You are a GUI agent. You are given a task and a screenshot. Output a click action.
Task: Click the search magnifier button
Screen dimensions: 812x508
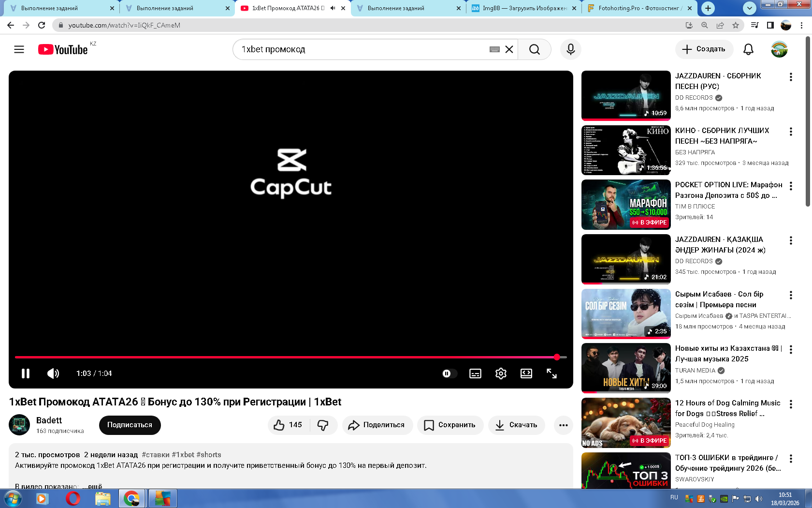pos(534,49)
